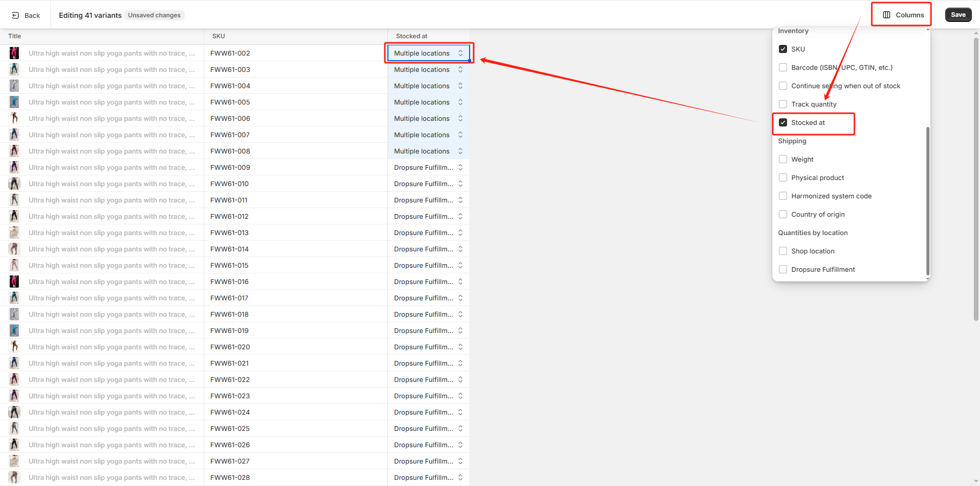Click the Save button

coord(958,15)
